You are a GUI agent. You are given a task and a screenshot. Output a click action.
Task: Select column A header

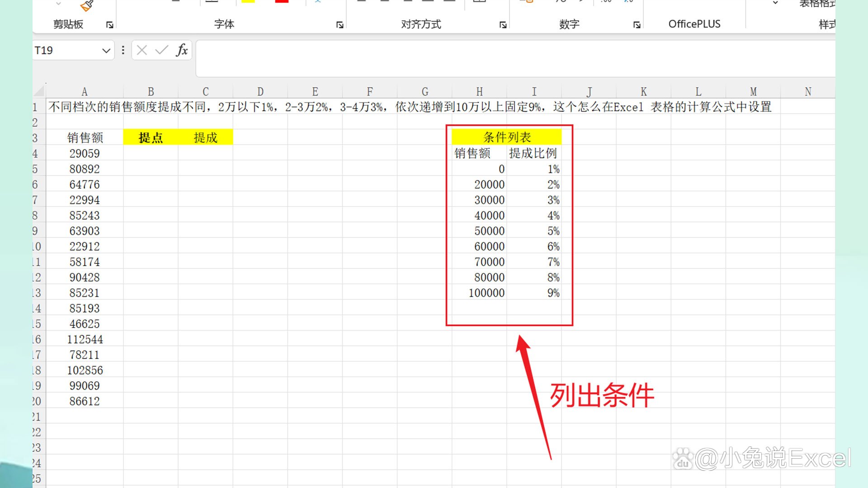pos(85,92)
